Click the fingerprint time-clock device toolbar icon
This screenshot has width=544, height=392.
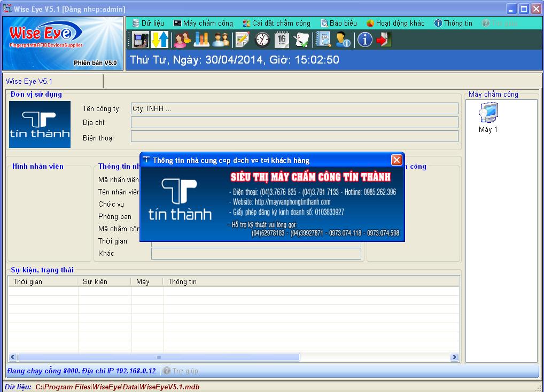coord(141,40)
